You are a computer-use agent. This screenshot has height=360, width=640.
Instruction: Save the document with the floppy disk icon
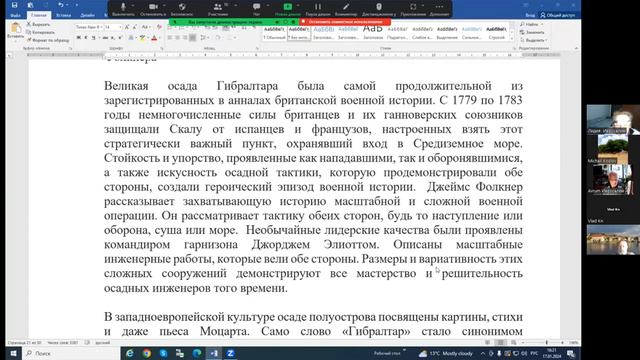(x=15, y=5)
